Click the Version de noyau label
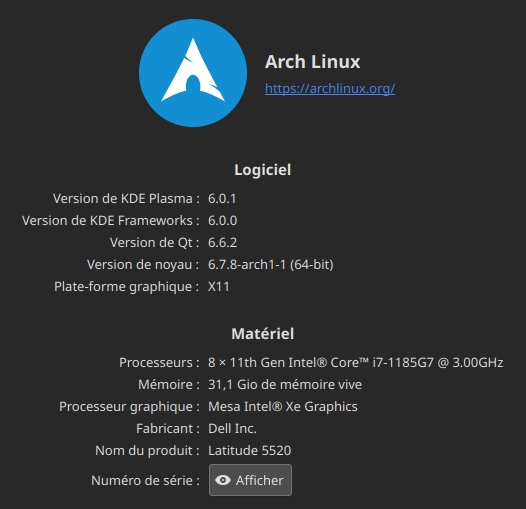Viewport: 526px width, 509px height. tap(143, 265)
